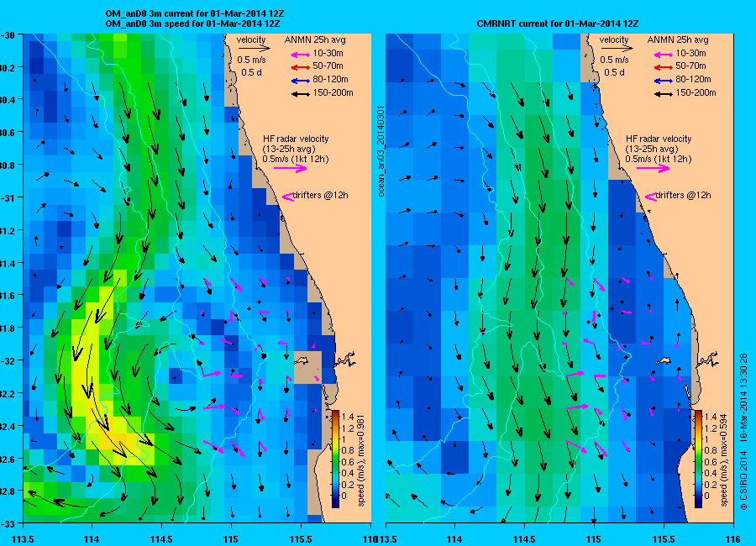Viewport: 756px width, 546px height.
Task: Click the magenta HF radar arrow in right map
Action: coord(653,168)
